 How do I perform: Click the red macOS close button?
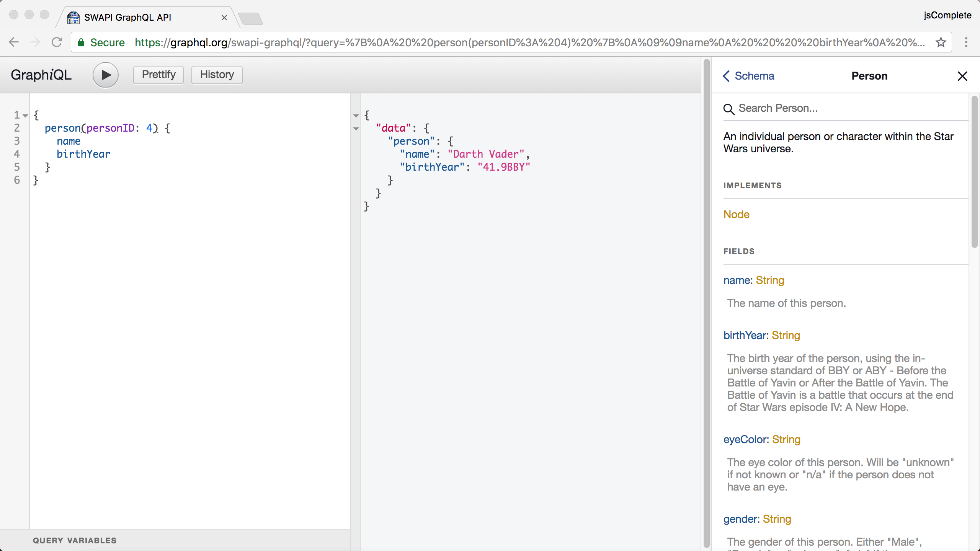tap(14, 15)
